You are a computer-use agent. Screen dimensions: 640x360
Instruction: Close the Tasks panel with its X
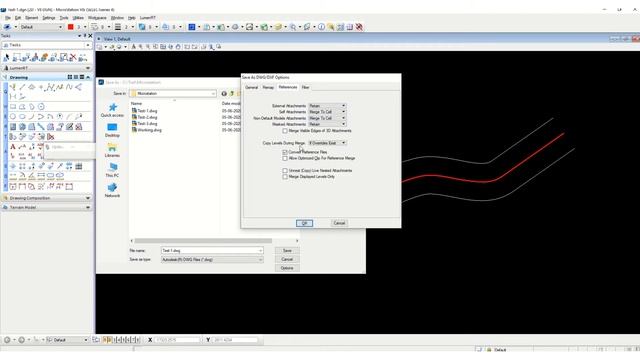tap(91, 36)
